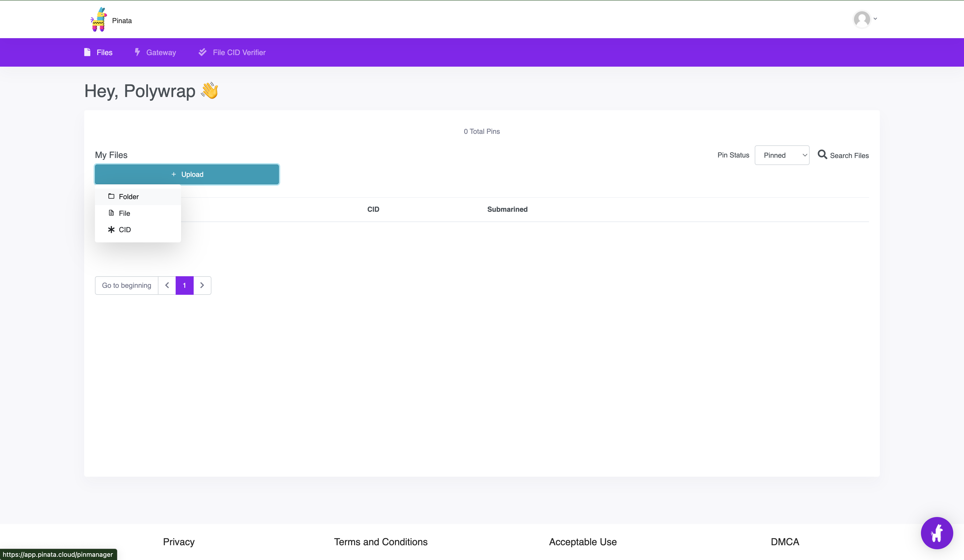Click the Pinata user account avatar icon

pyautogui.click(x=861, y=19)
